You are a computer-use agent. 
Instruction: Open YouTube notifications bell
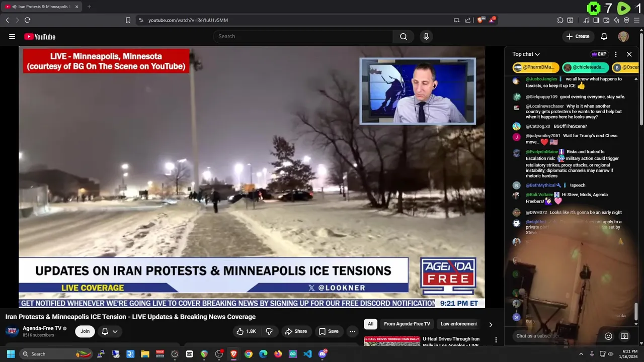pos(604,36)
